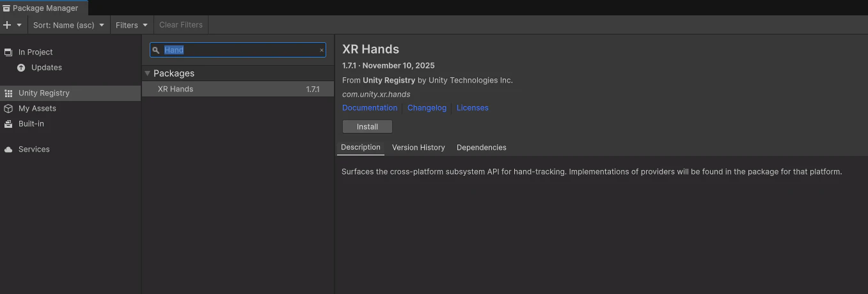
Task: Click the XR Hands title heading
Action: pyautogui.click(x=371, y=49)
